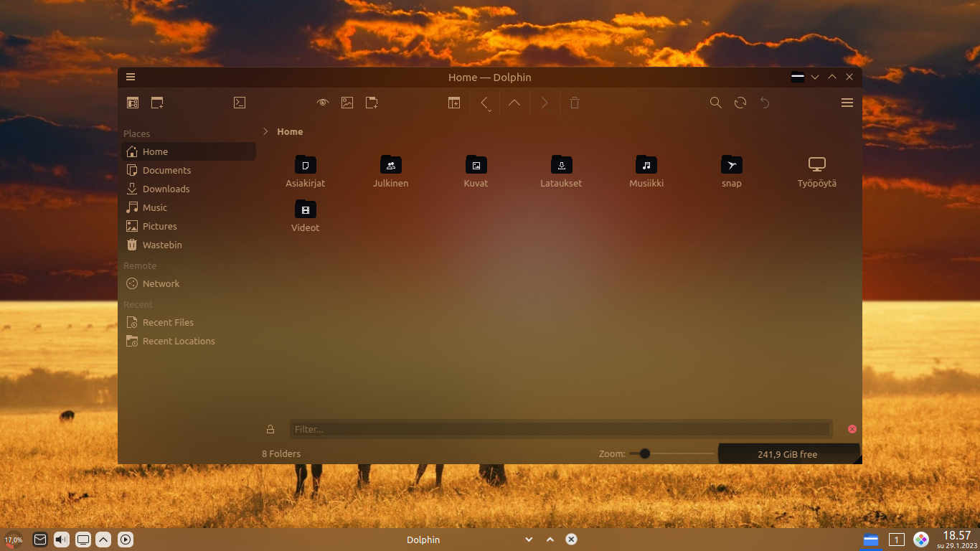Click the media play icon in the taskbar
Screen dimensions: 980x551
(126, 540)
